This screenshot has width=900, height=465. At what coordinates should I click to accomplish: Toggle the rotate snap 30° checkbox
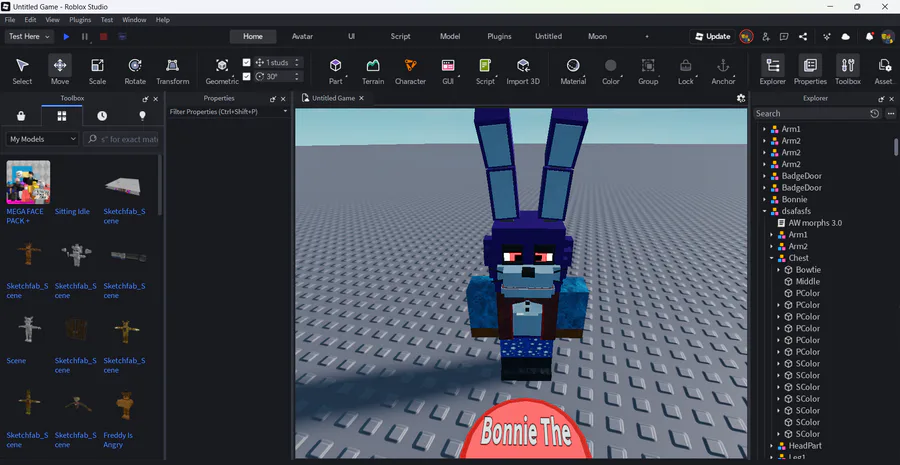click(246, 76)
